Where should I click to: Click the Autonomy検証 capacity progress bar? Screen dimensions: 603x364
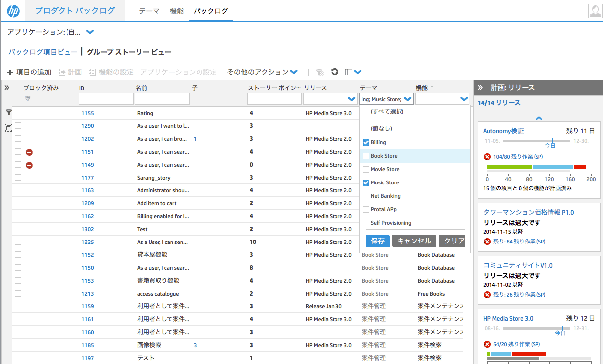tap(536, 167)
